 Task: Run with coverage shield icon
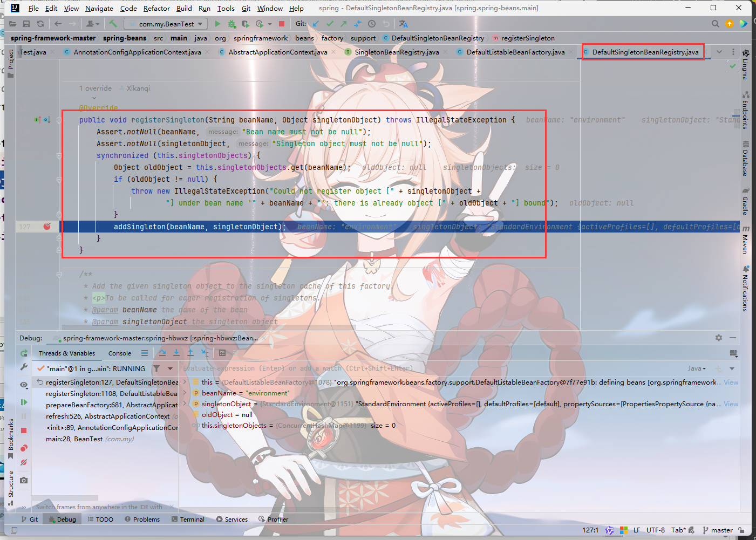click(245, 24)
